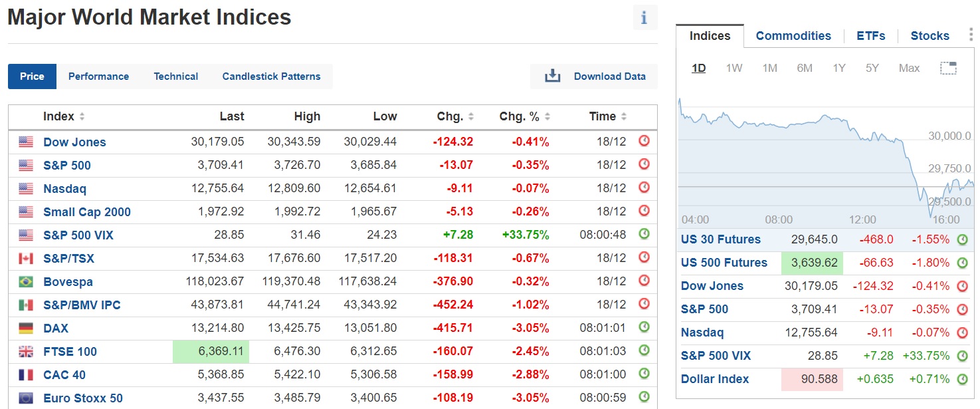980x409 pixels.
Task: Open the Dollar Index link
Action: [x=715, y=379]
